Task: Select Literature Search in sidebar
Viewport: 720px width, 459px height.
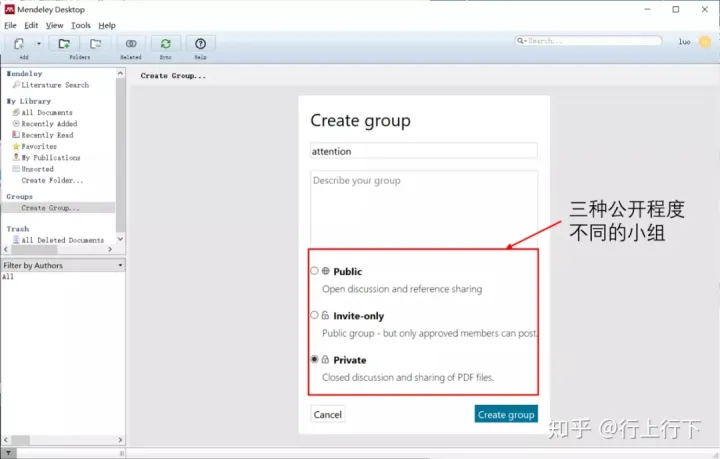Action: [x=55, y=85]
